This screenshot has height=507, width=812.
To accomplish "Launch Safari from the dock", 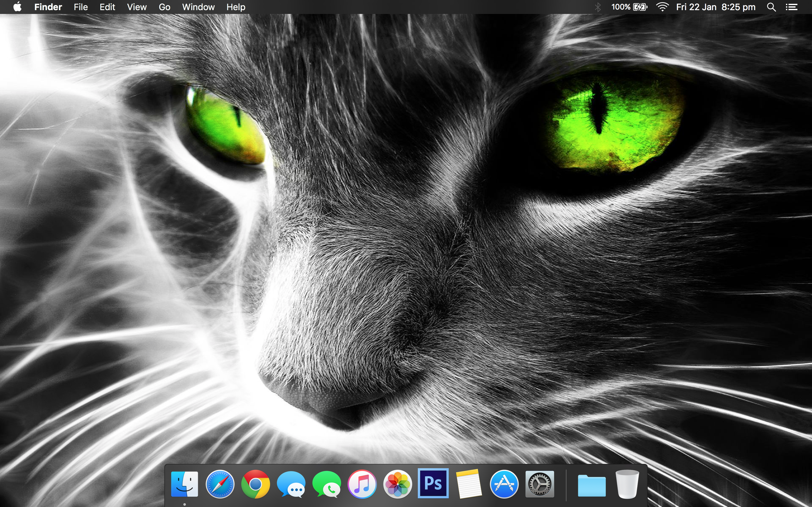I will click(x=220, y=484).
